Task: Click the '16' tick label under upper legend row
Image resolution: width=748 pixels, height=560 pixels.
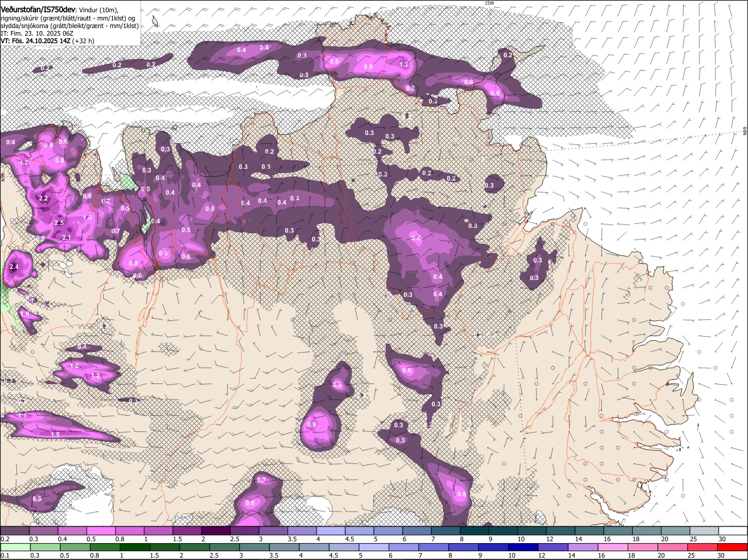Action: coord(607,539)
